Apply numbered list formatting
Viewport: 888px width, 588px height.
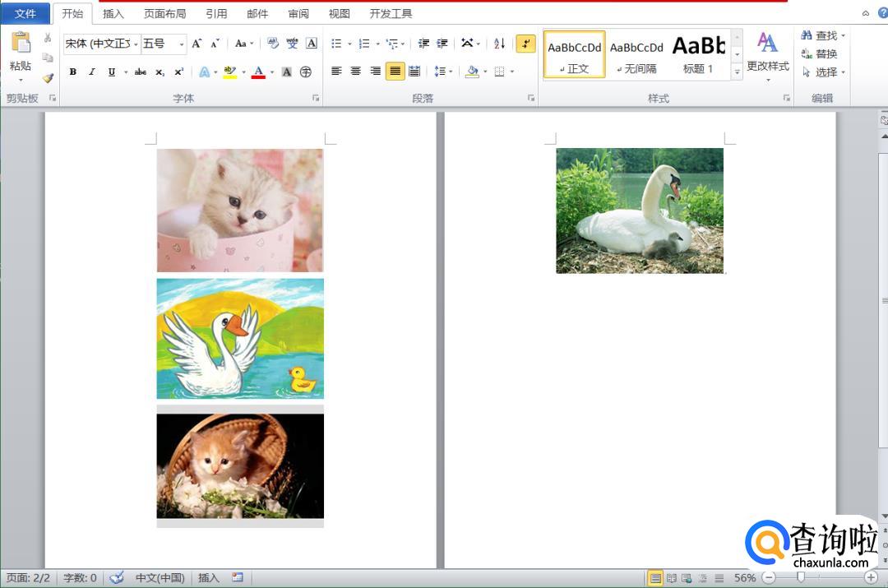364,44
